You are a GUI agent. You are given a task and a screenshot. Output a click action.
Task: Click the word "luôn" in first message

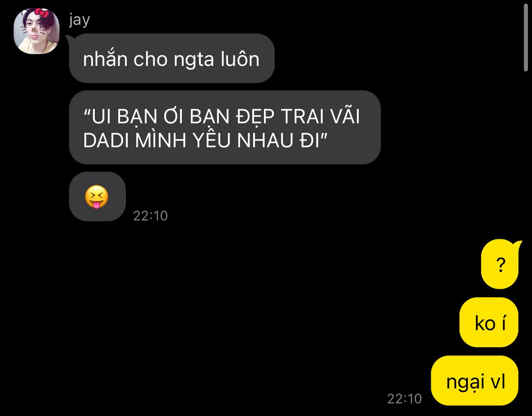point(240,59)
